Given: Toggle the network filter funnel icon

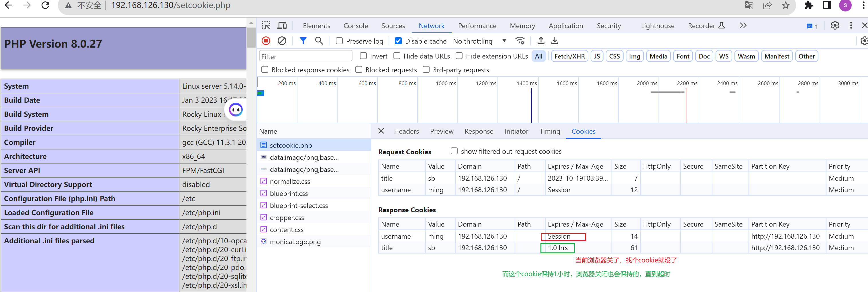Looking at the screenshot, I should click(x=303, y=41).
